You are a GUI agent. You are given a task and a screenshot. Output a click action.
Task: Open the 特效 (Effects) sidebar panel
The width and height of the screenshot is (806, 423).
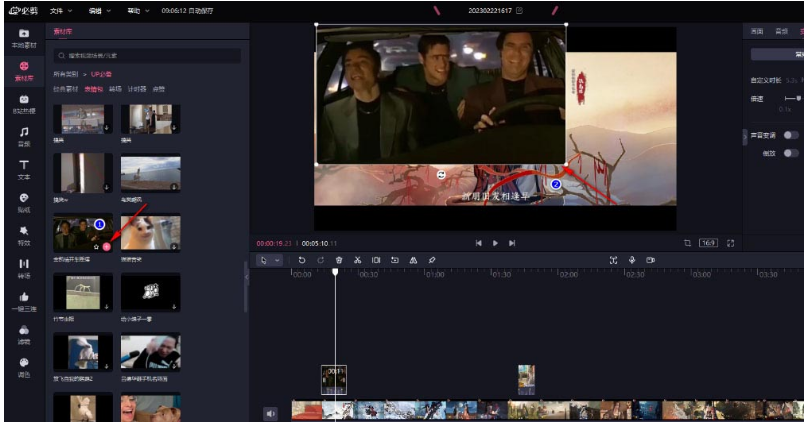pos(23,234)
